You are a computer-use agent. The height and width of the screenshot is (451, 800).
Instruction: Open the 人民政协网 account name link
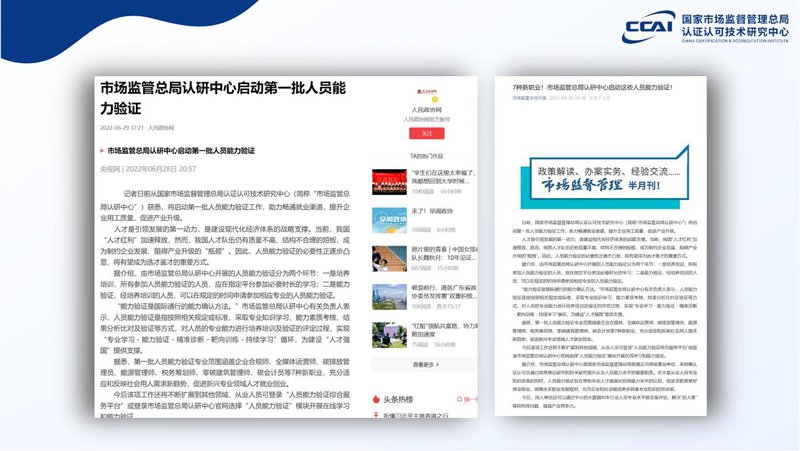click(x=427, y=110)
